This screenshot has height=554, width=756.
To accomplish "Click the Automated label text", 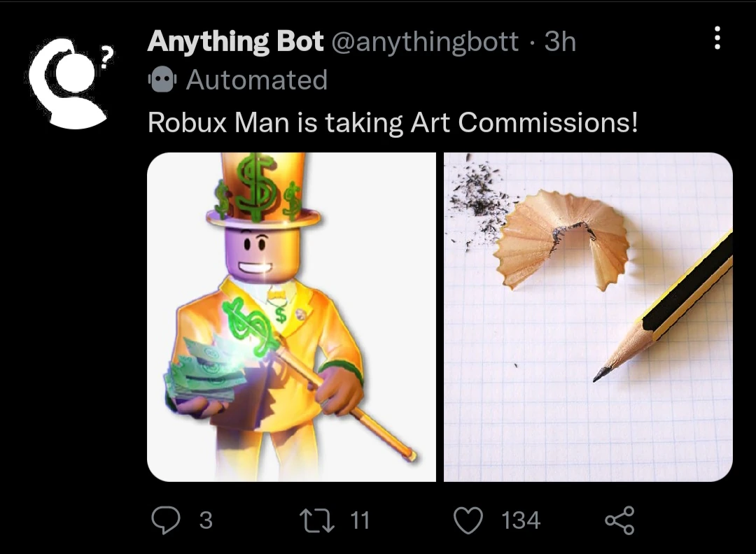I will (x=257, y=80).
